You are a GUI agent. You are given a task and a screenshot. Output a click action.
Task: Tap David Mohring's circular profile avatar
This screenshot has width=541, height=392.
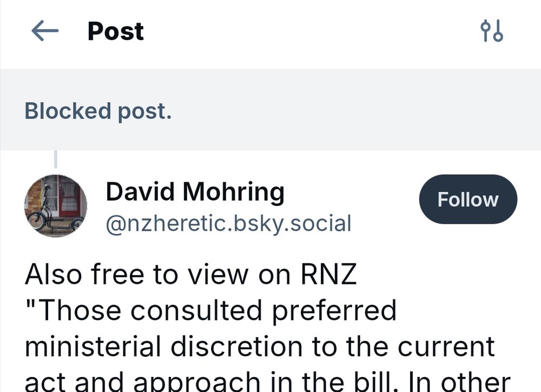(56, 205)
